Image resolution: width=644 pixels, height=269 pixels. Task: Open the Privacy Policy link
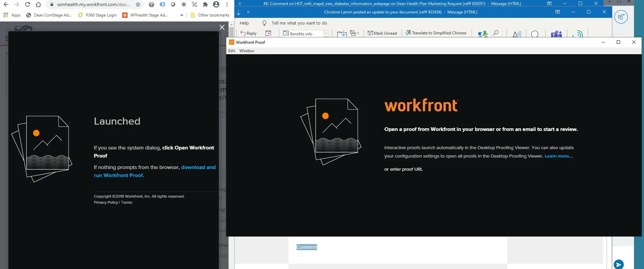pos(106,202)
